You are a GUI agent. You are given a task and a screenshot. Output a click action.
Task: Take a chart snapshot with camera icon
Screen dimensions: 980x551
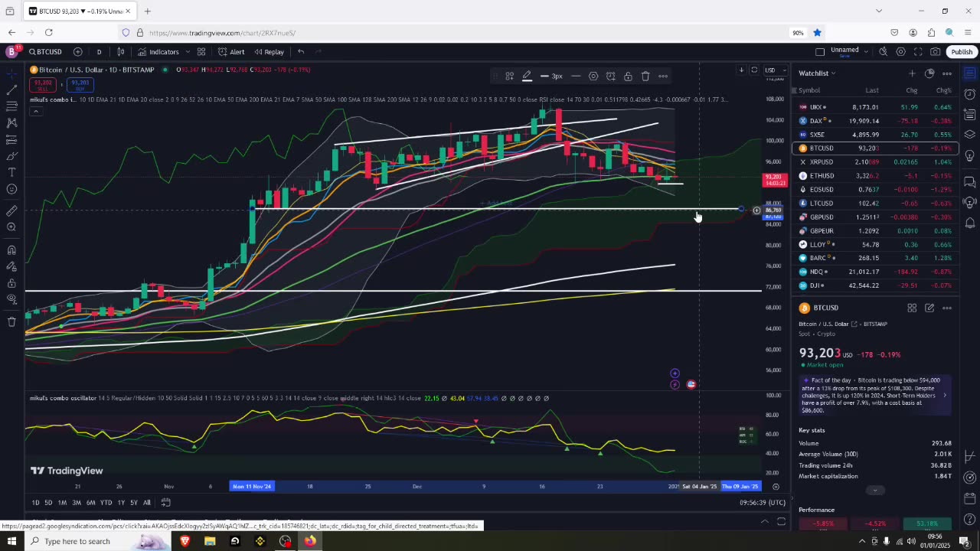pos(936,52)
